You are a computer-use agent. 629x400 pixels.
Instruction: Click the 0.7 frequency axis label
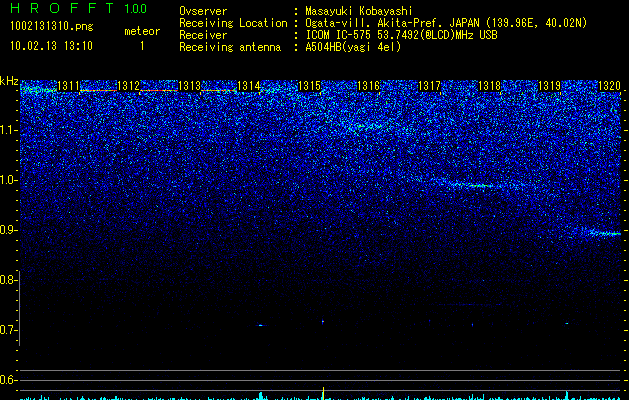point(7,330)
